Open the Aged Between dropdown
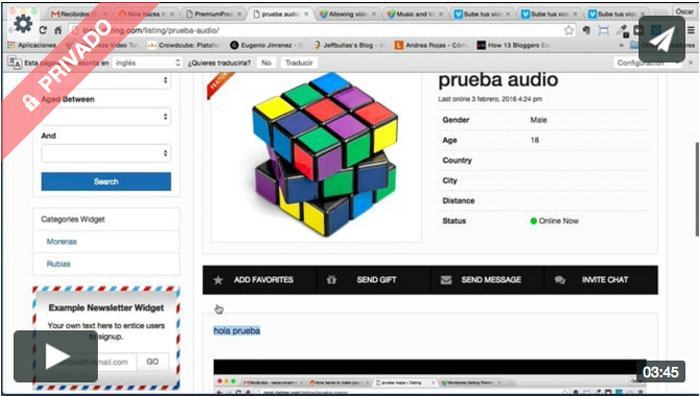The image size is (700, 396). [106, 117]
